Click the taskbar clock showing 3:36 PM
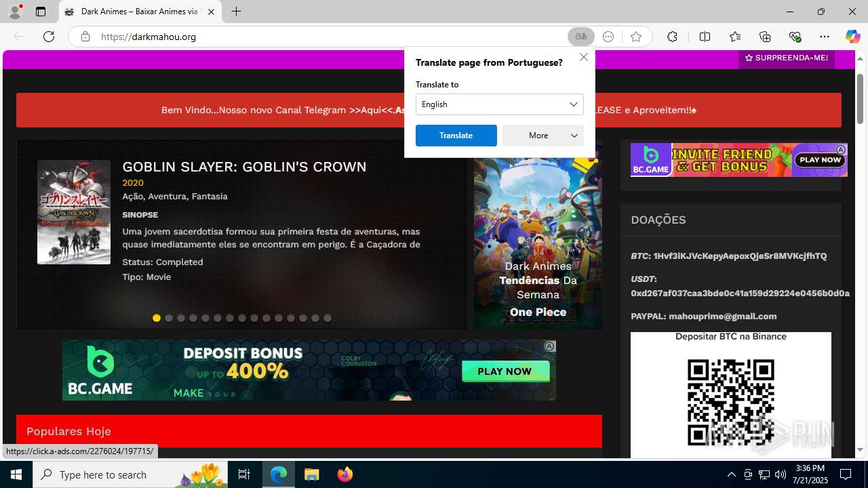The height and width of the screenshot is (488, 868). [810, 468]
